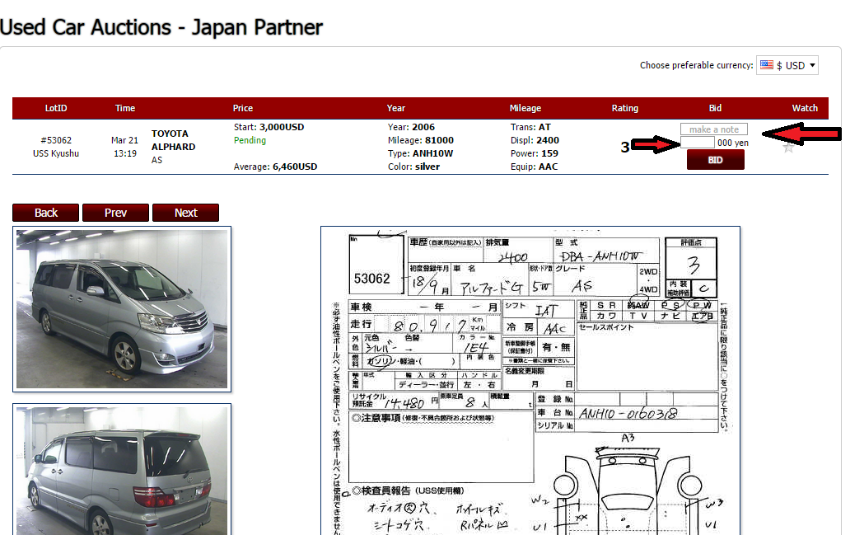
Task: Open the USD currency dropdown
Action: 788,65
